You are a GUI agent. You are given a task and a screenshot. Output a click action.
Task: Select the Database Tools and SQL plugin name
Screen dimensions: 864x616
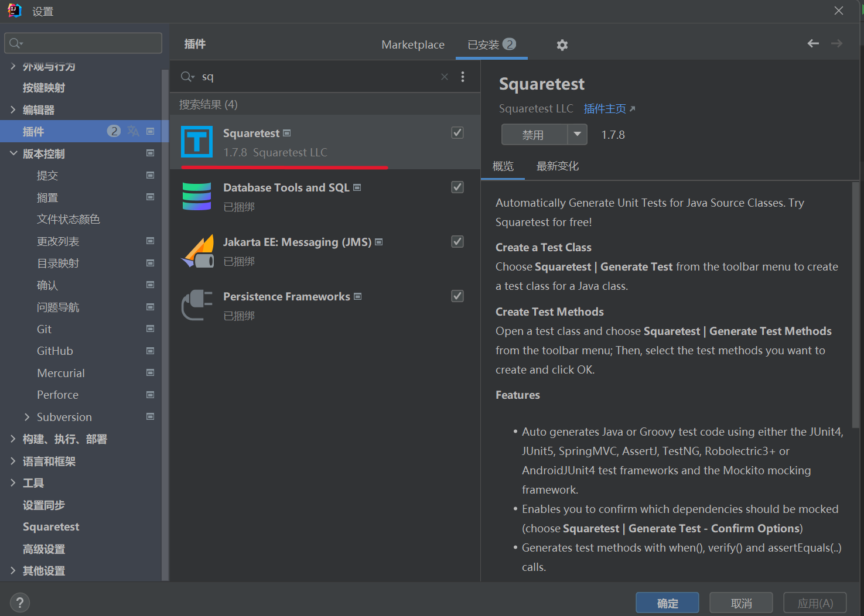pos(286,187)
